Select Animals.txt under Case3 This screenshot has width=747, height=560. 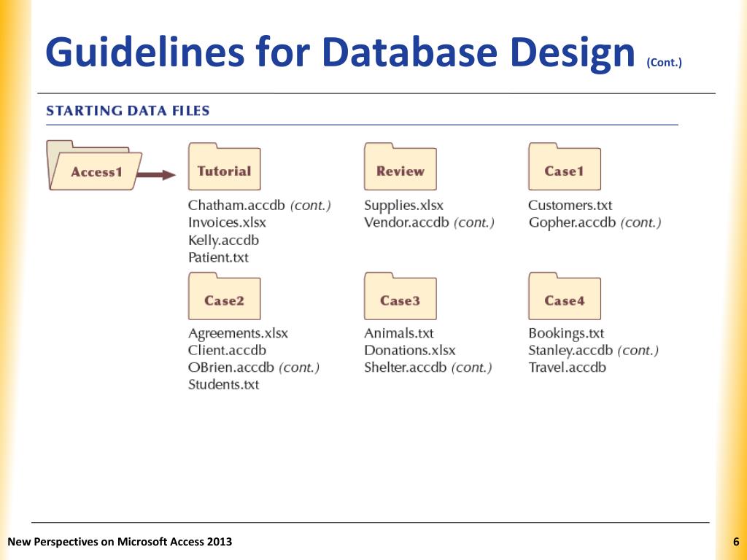coord(399,332)
